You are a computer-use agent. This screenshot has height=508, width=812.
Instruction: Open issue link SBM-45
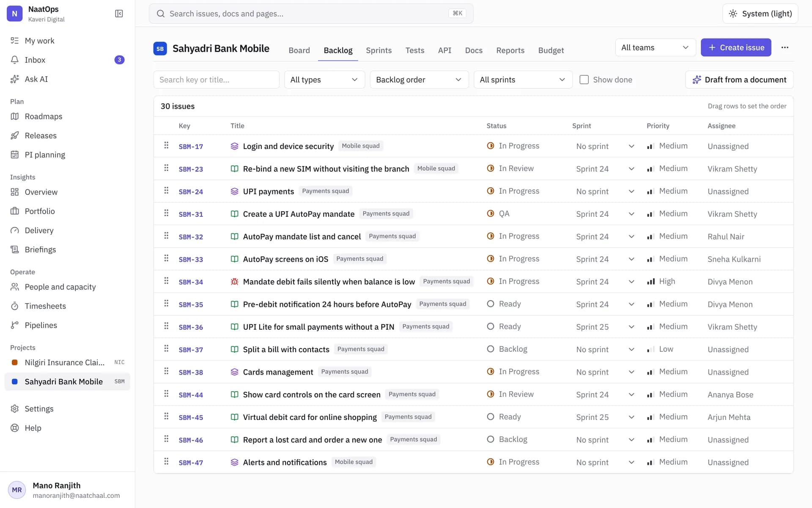(x=191, y=417)
